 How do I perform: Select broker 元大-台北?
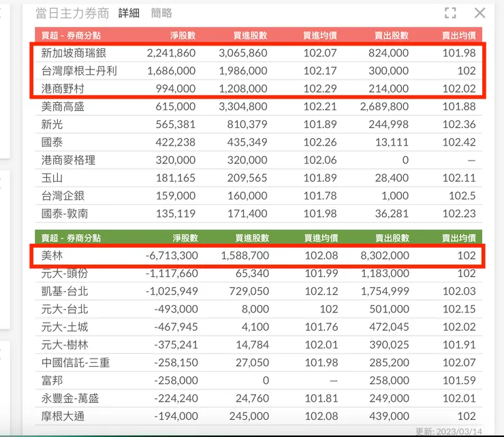click(65, 309)
